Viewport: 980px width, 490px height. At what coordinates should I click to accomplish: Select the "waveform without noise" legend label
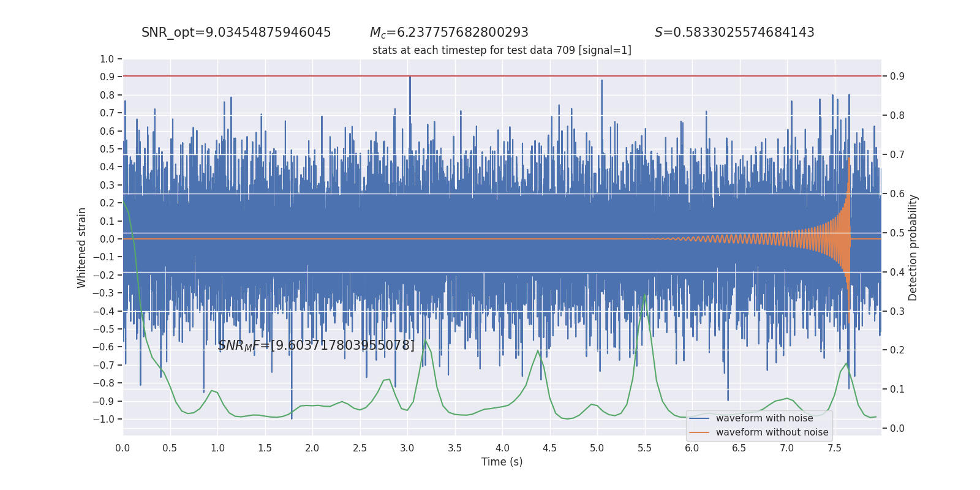[x=772, y=432]
